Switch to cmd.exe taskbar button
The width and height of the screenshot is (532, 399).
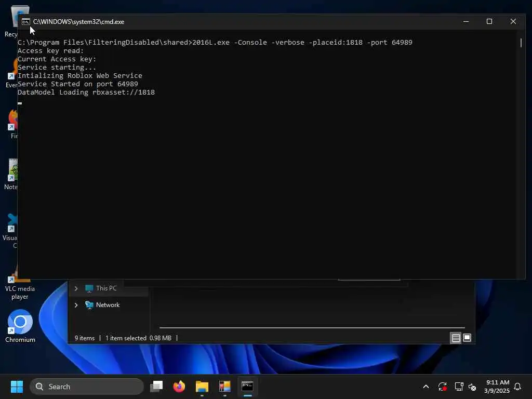(247, 387)
